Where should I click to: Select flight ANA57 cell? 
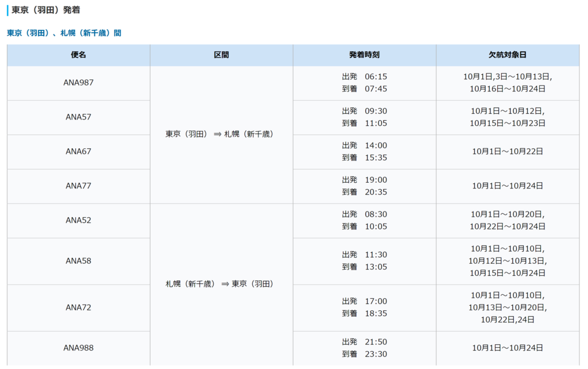pyautogui.click(x=78, y=117)
